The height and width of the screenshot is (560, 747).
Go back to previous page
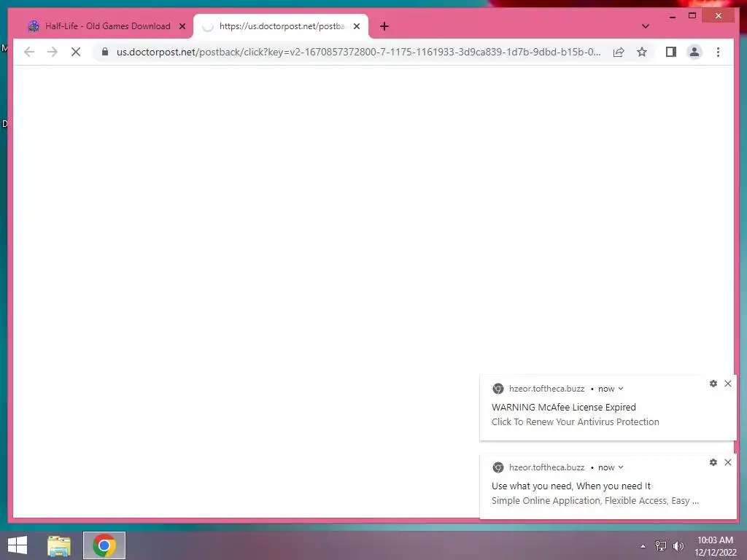tap(29, 52)
